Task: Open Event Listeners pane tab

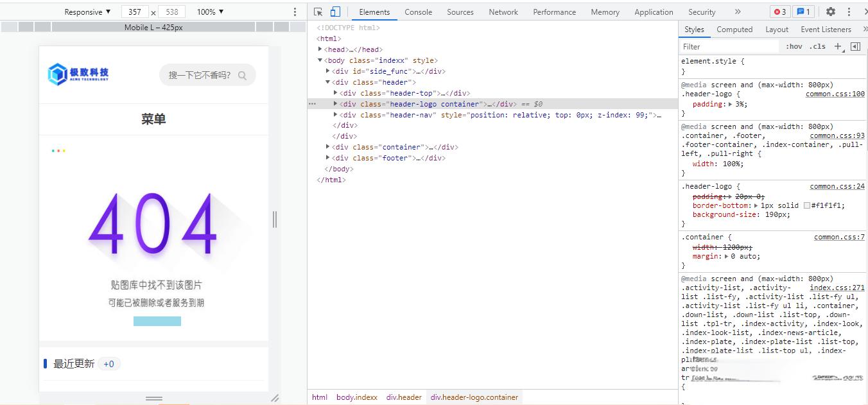Action: click(826, 29)
